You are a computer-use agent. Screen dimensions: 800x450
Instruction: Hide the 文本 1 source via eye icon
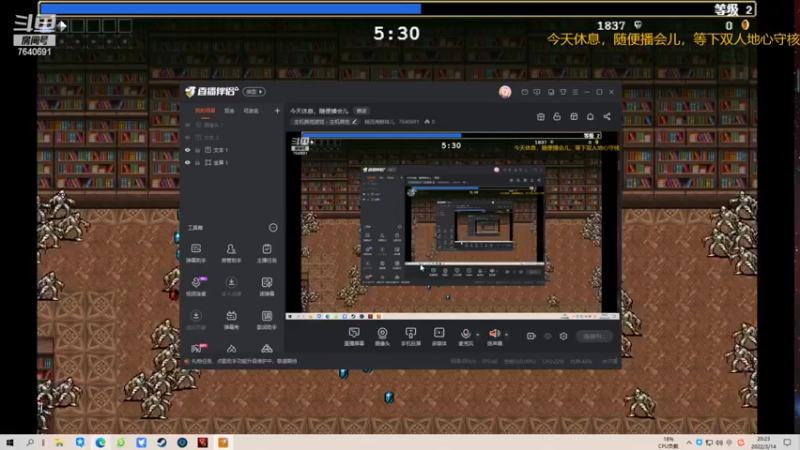click(x=188, y=150)
